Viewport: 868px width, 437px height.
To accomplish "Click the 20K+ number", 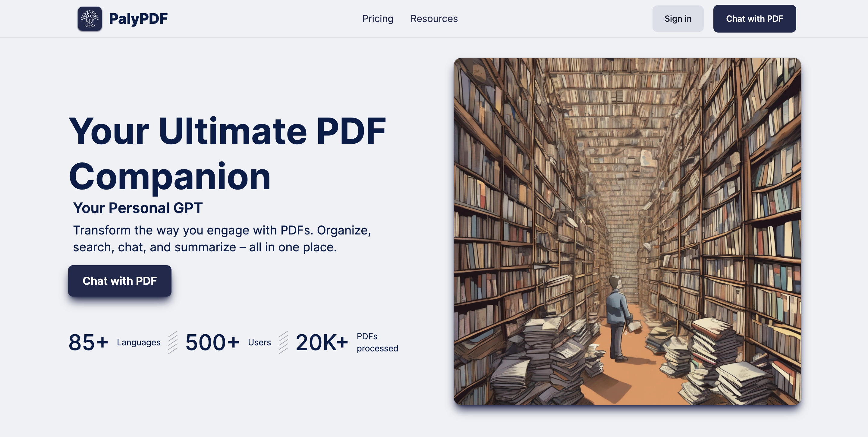I will click(x=322, y=342).
